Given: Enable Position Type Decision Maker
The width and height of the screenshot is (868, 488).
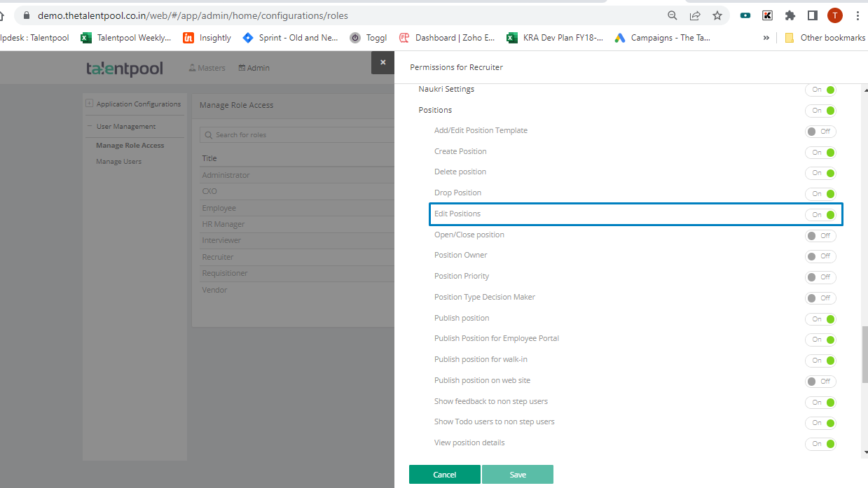Looking at the screenshot, I should pos(820,298).
